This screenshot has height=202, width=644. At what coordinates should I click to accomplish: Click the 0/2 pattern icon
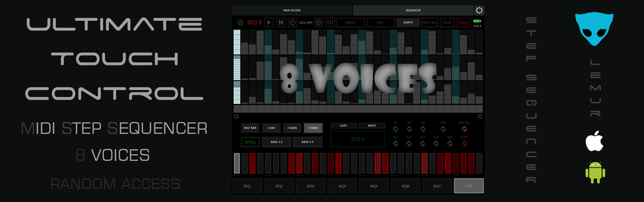450,144
